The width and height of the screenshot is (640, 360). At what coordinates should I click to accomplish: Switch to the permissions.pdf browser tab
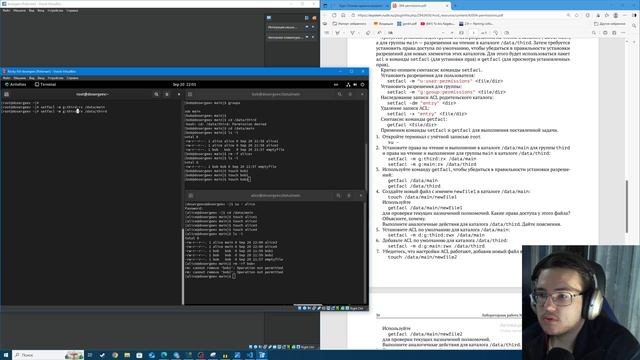[x=420, y=6]
